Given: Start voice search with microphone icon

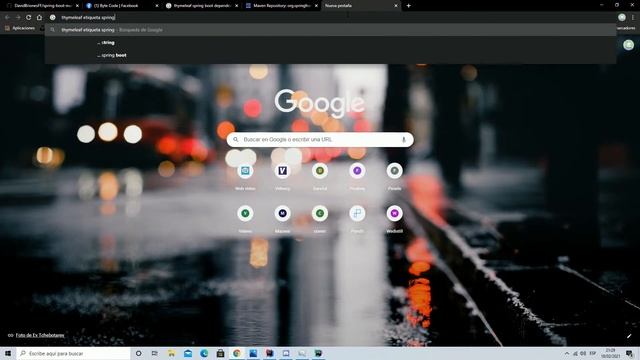Looking at the screenshot, I should (404, 140).
